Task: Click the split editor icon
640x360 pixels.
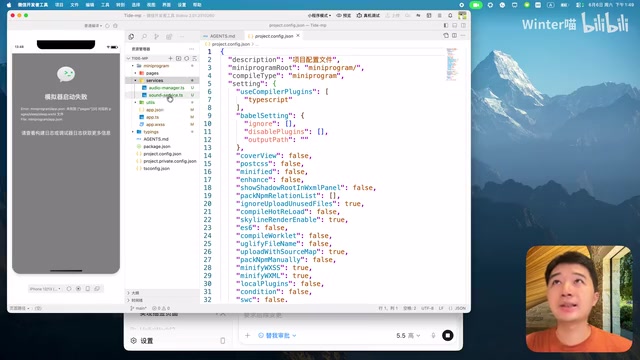Action: coord(454,36)
